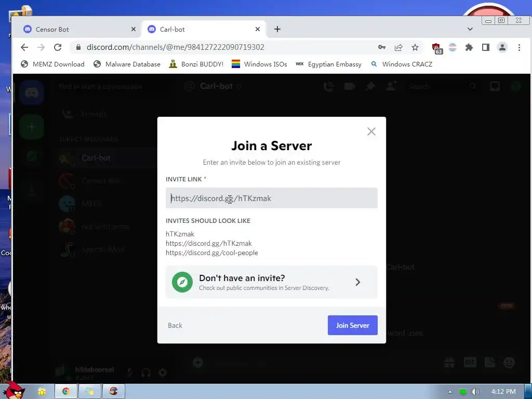
Task: Toggle microphone mute in user panel
Action: [x=129, y=373]
